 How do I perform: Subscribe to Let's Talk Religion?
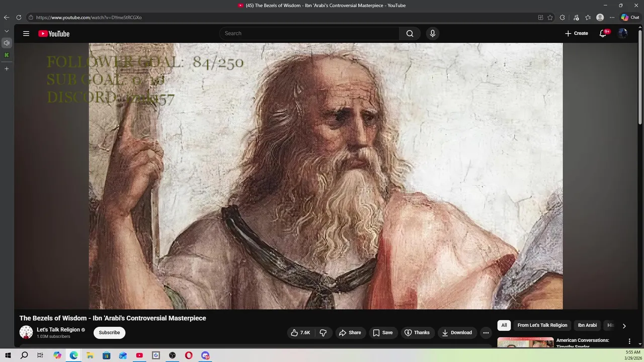tap(109, 333)
